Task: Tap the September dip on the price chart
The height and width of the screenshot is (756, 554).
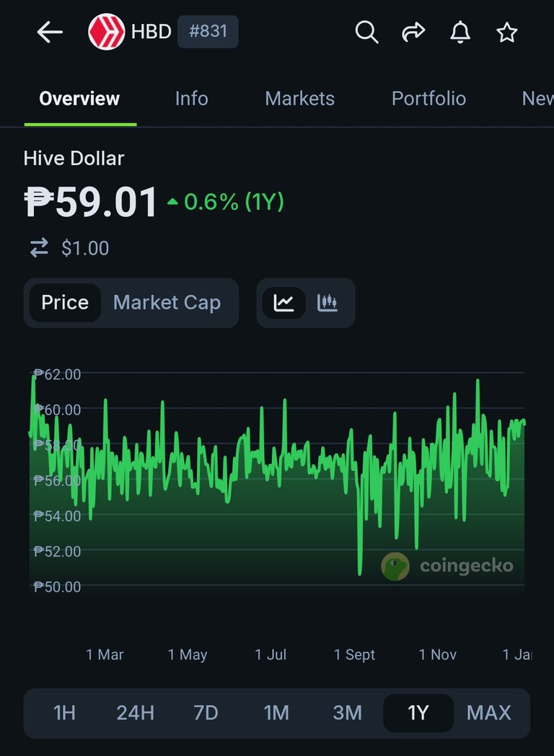Action: (x=360, y=570)
